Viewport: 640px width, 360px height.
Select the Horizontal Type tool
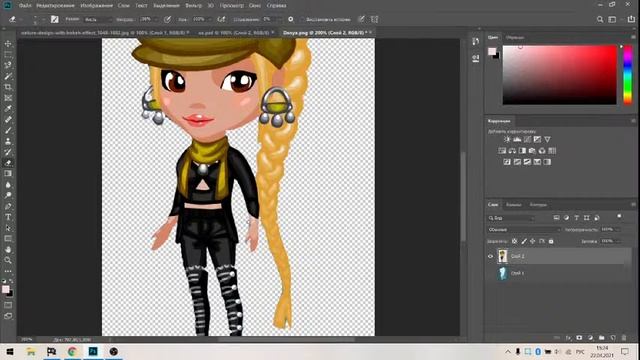pyautogui.click(x=8, y=217)
